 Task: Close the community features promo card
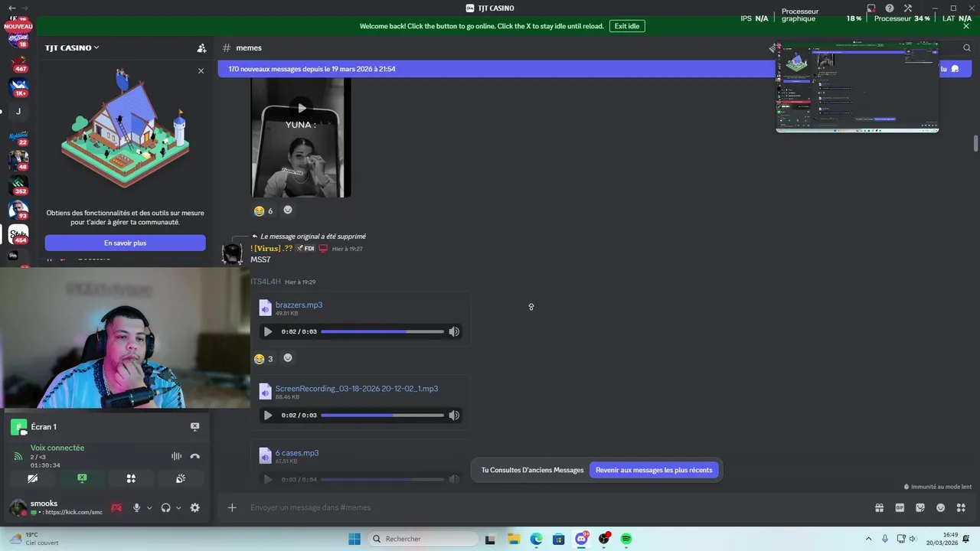coord(201,70)
